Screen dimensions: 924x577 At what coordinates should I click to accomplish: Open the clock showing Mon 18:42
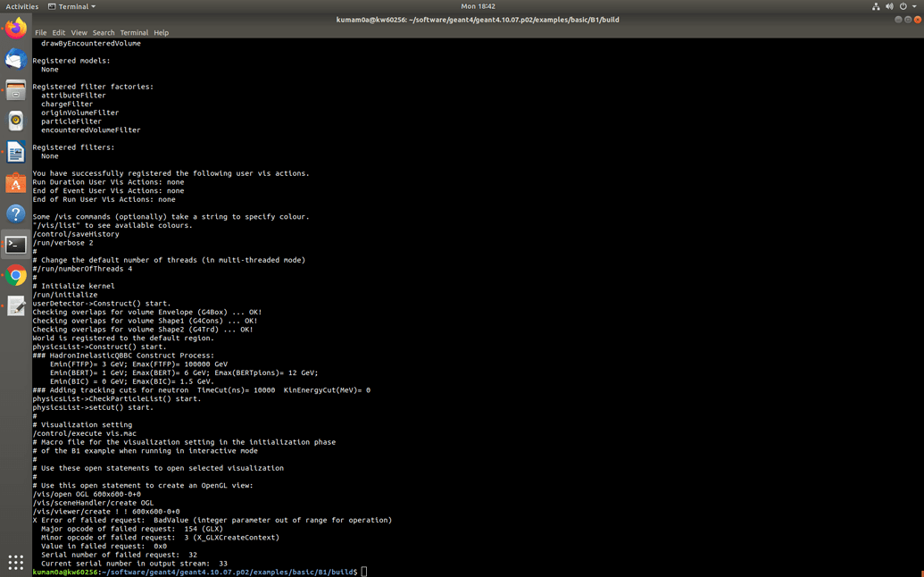point(478,6)
